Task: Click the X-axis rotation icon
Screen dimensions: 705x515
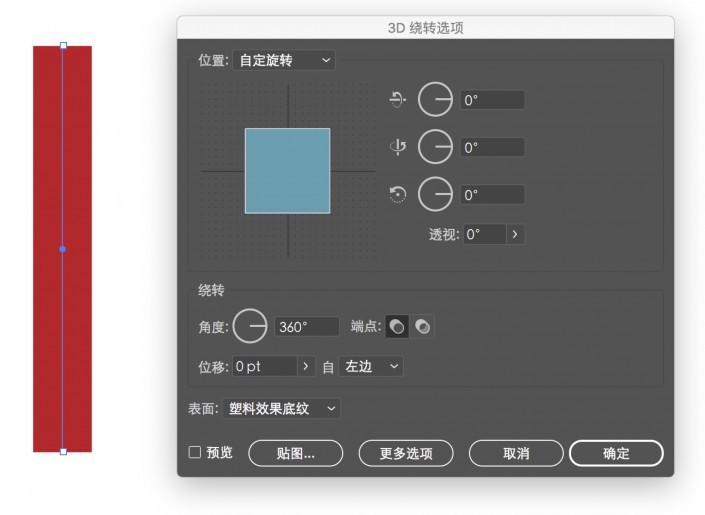Action: pyautogui.click(x=398, y=99)
